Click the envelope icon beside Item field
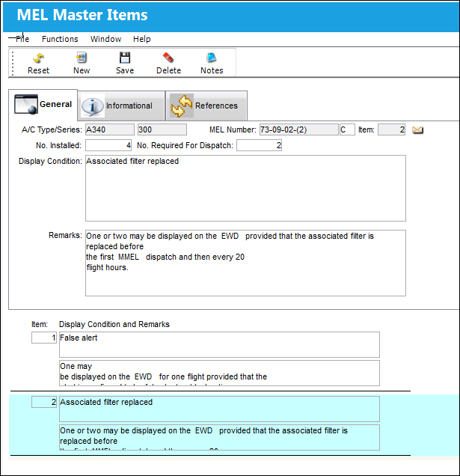Viewport: 460px width, 476px height. 417,130
